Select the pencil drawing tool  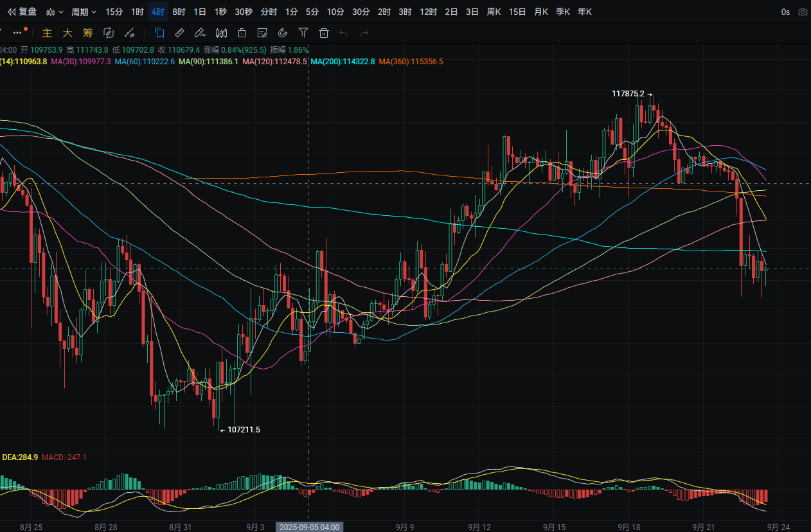point(200,33)
